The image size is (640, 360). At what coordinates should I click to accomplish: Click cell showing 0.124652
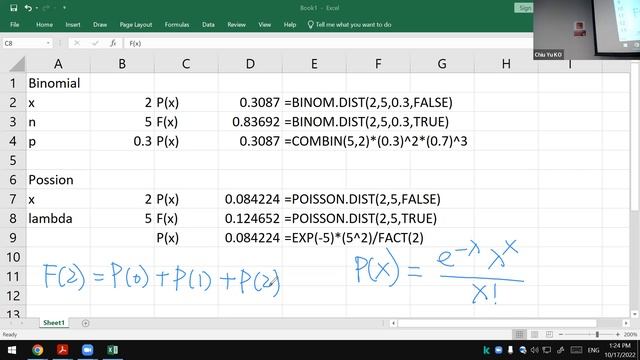tap(250, 219)
